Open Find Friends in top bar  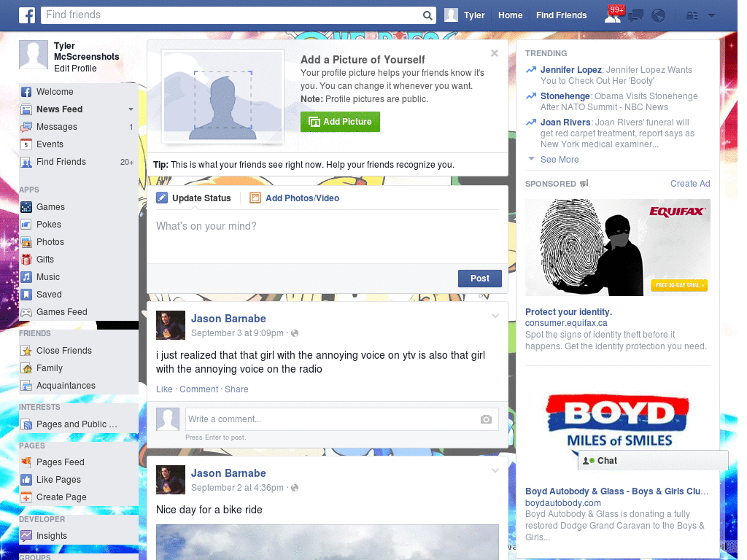[x=561, y=15]
